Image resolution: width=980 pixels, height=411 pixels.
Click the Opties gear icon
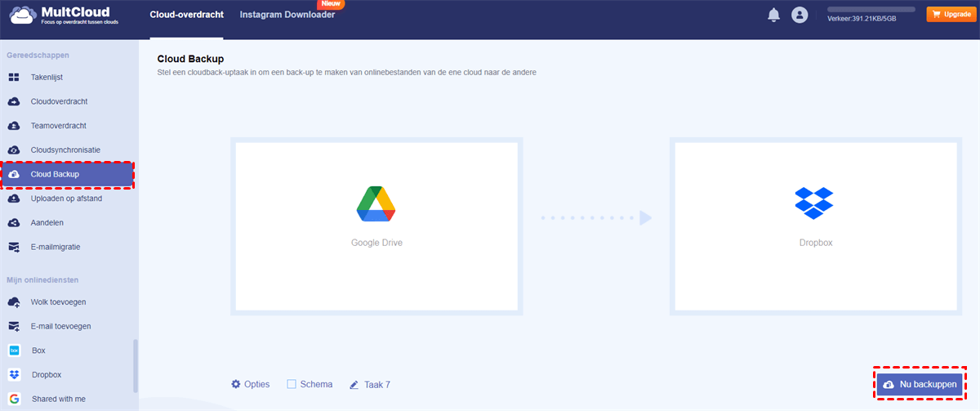(236, 384)
